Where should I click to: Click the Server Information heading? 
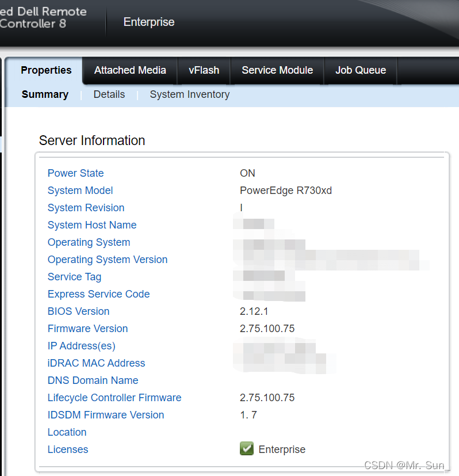click(x=92, y=140)
